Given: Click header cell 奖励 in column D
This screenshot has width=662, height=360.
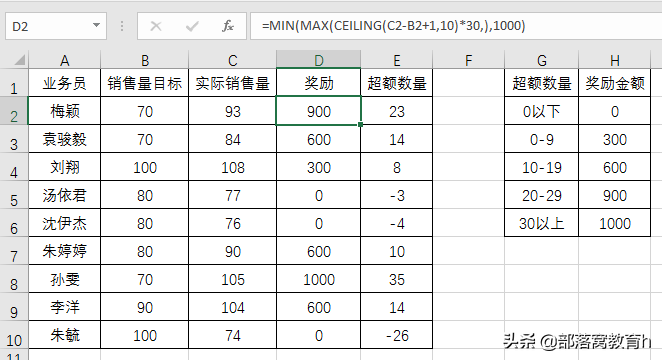Looking at the screenshot, I should [x=319, y=83].
